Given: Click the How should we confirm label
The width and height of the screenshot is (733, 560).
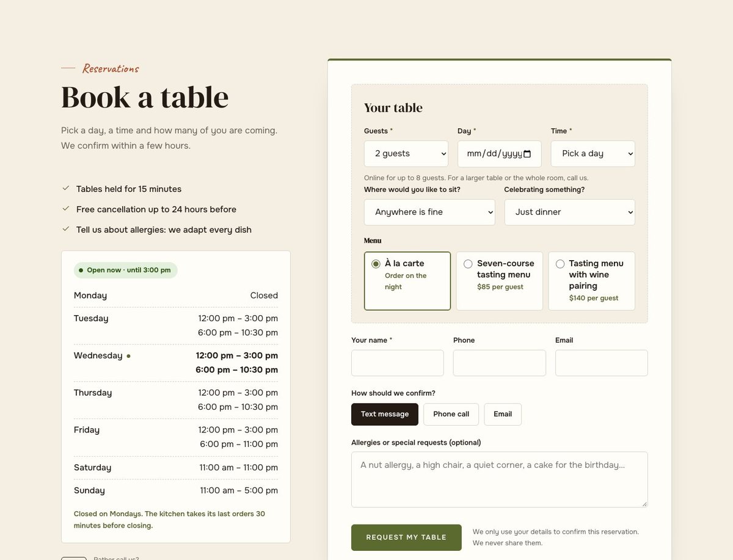Looking at the screenshot, I should [393, 393].
